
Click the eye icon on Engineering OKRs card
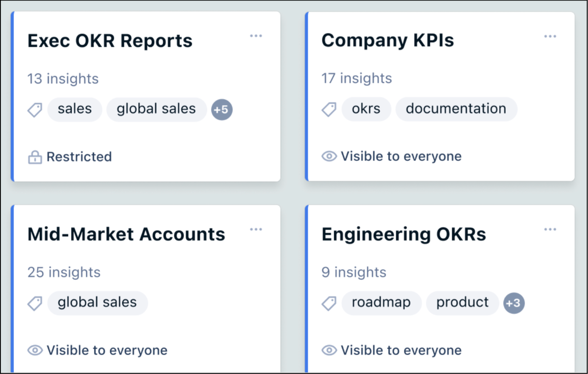click(330, 350)
